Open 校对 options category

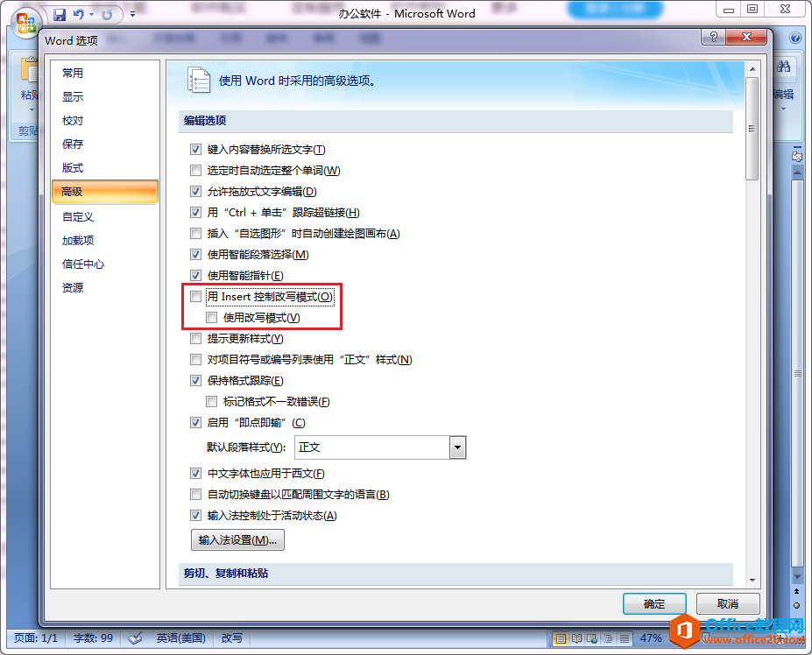click(73, 121)
